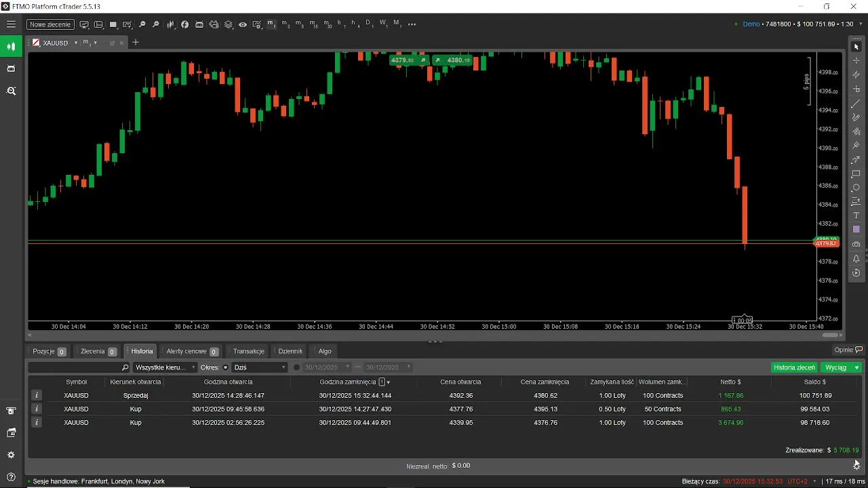868x488 pixels.
Task: Open the purple drawing color swatch
Action: [856, 229]
